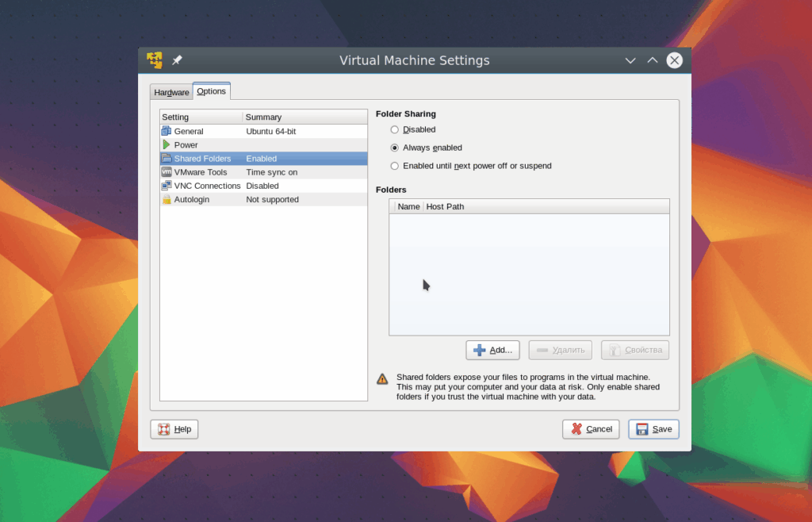The height and width of the screenshot is (522, 812).
Task: Open Help for virtual machine settings
Action: (174, 429)
